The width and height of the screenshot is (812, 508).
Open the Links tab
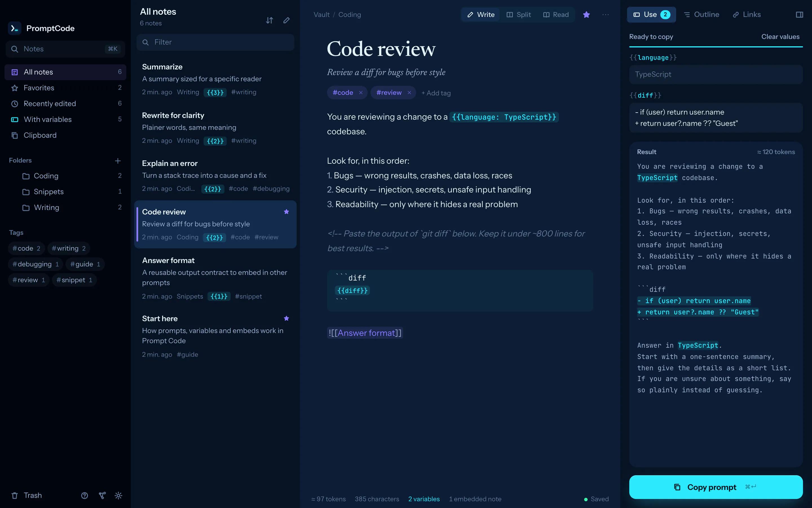pyautogui.click(x=747, y=15)
